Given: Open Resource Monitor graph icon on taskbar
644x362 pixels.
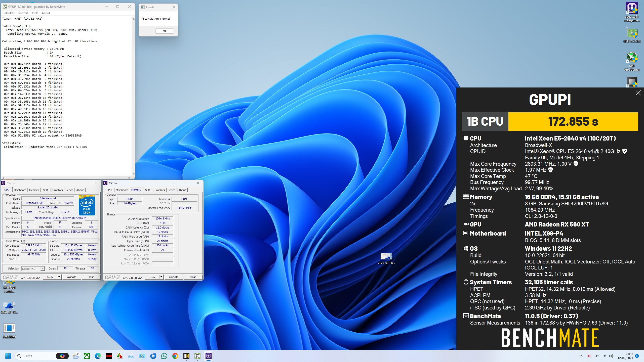Looking at the screenshot, I should point(131,356).
